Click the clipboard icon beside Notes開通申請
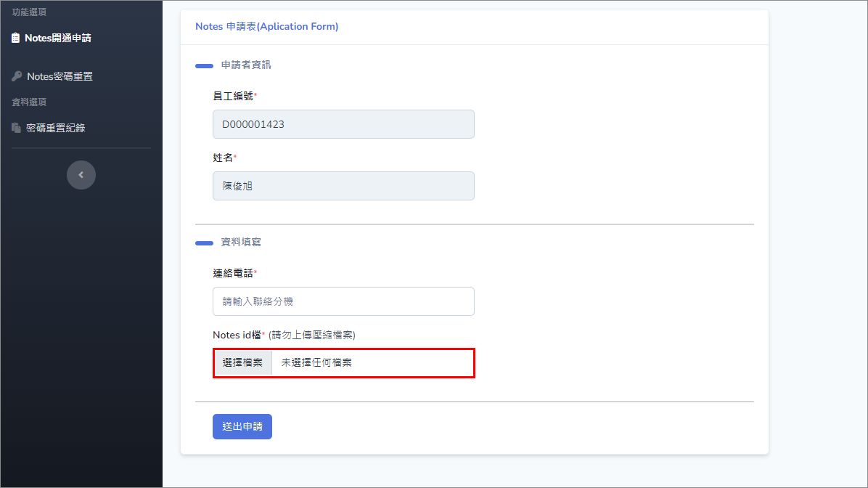Viewport: 868px width, 488px height. [x=16, y=38]
